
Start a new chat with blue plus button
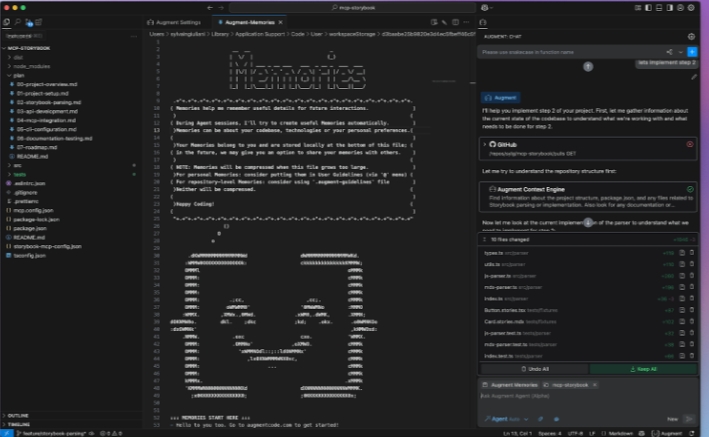pos(692,52)
